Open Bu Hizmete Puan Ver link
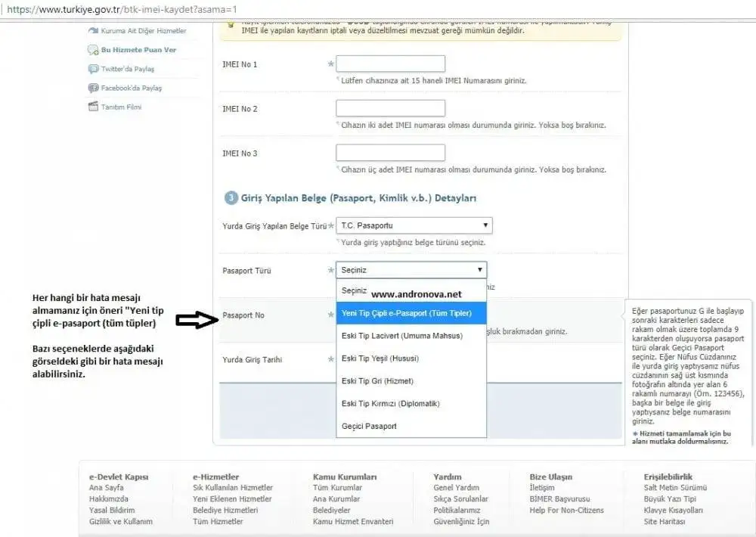Viewport: 756px width, 537px height. point(138,50)
